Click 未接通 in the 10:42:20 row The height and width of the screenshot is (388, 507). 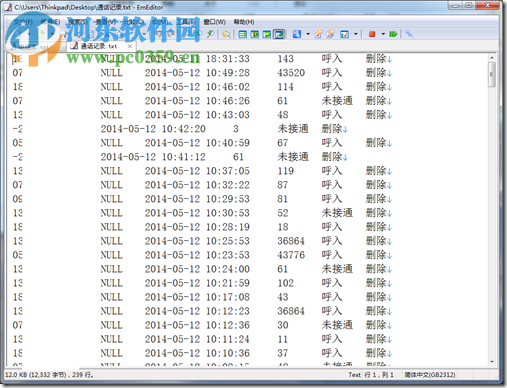tap(293, 129)
